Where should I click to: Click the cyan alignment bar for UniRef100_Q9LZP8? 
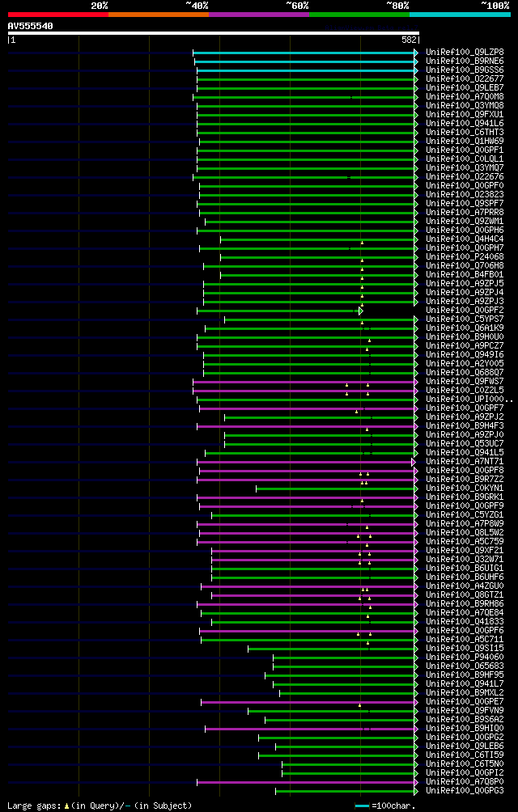(304, 53)
